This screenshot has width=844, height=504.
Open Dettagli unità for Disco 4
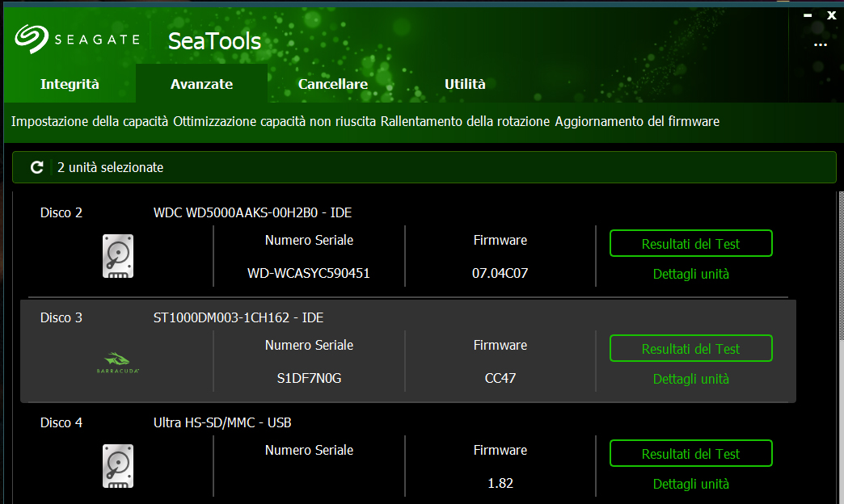[690, 484]
